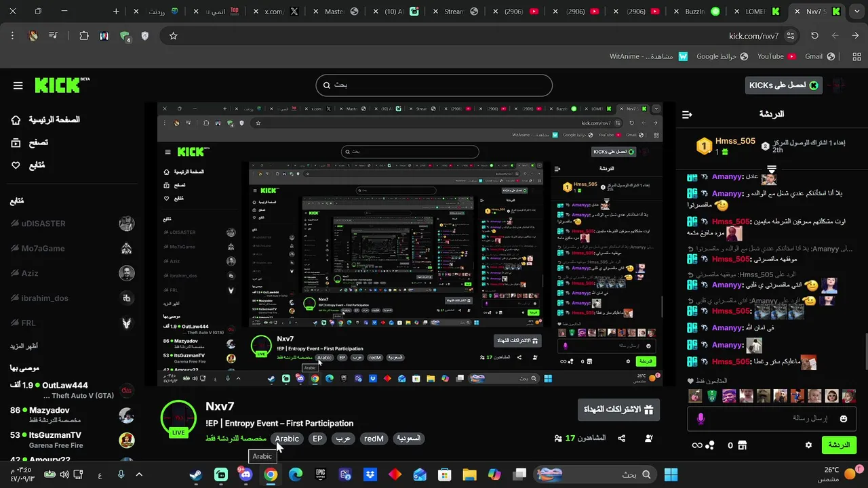Open the hamburger sidebar menu beside the Kick logo
The image size is (868, 488).
18,85
